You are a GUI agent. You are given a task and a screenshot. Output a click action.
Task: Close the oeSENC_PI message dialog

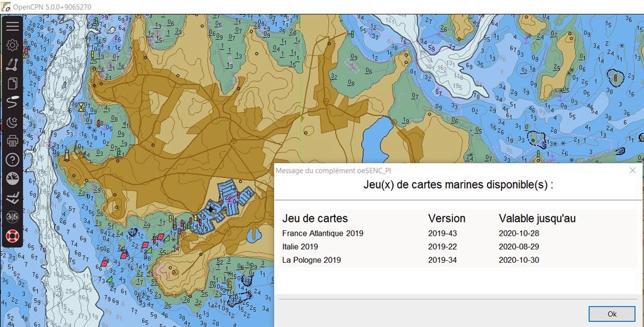[633, 170]
